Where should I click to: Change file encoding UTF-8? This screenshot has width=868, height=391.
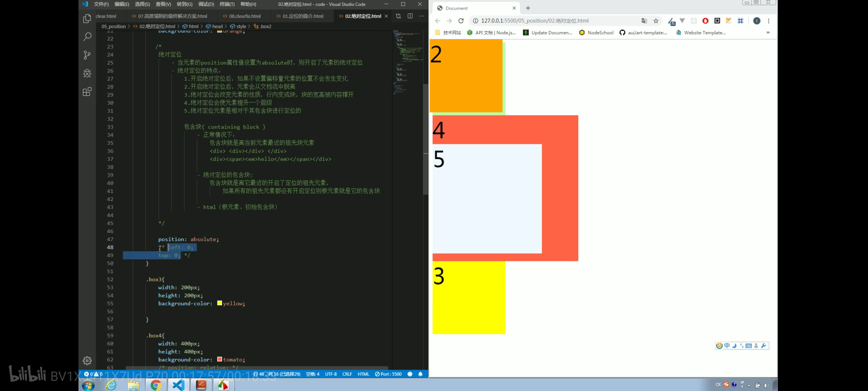coord(331,374)
